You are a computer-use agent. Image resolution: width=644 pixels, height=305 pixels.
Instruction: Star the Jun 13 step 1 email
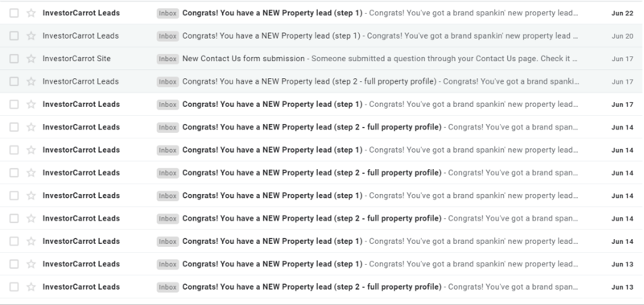[x=31, y=264]
